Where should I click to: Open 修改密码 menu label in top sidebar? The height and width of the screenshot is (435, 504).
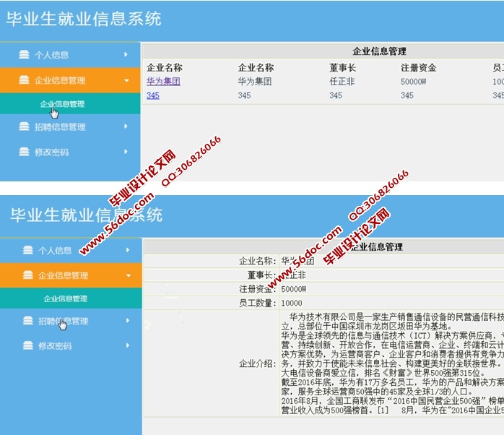point(52,152)
